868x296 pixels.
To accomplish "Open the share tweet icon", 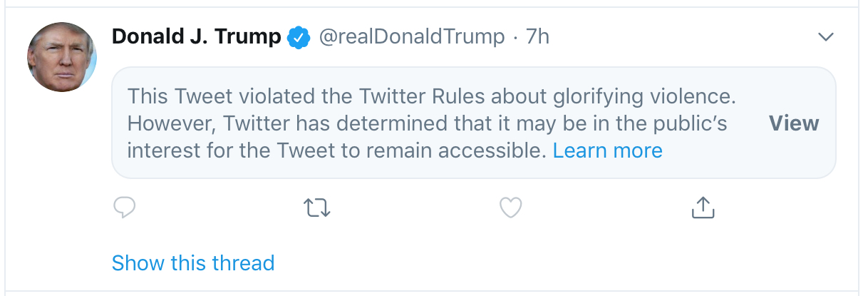I will [x=703, y=208].
